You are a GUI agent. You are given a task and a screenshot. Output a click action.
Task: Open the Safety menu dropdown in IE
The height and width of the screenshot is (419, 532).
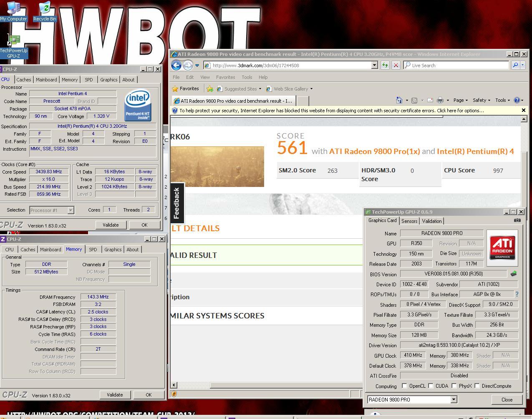(x=481, y=100)
